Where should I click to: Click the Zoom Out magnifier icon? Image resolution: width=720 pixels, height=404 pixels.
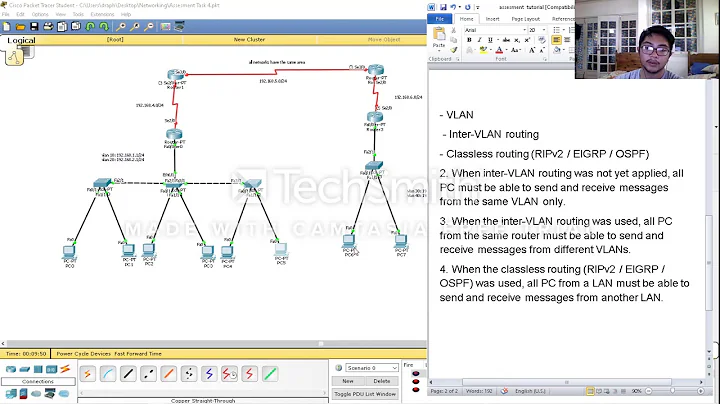click(x=149, y=27)
